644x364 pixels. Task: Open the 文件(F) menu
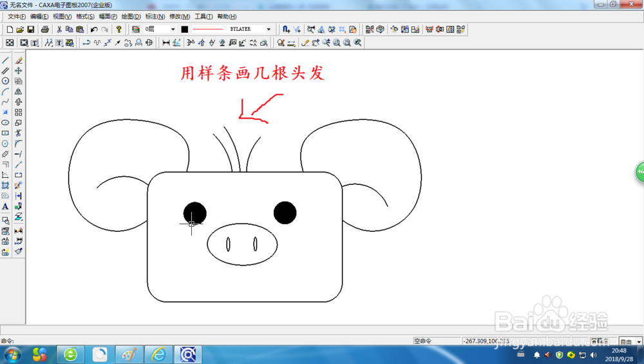(x=17, y=17)
